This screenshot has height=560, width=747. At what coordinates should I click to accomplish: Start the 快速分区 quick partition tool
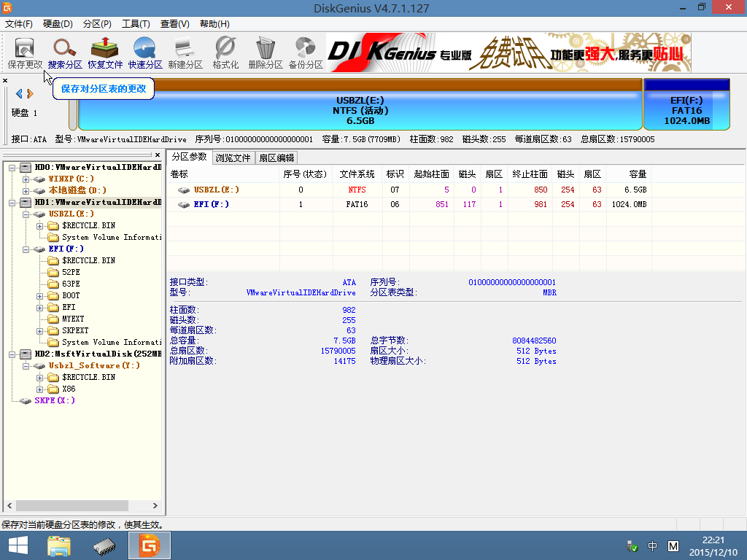[x=145, y=53]
